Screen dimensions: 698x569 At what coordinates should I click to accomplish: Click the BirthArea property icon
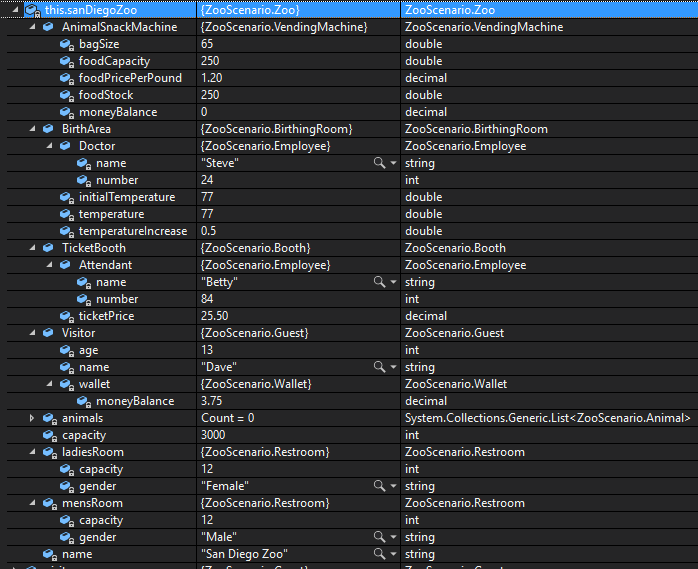pos(48,129)
